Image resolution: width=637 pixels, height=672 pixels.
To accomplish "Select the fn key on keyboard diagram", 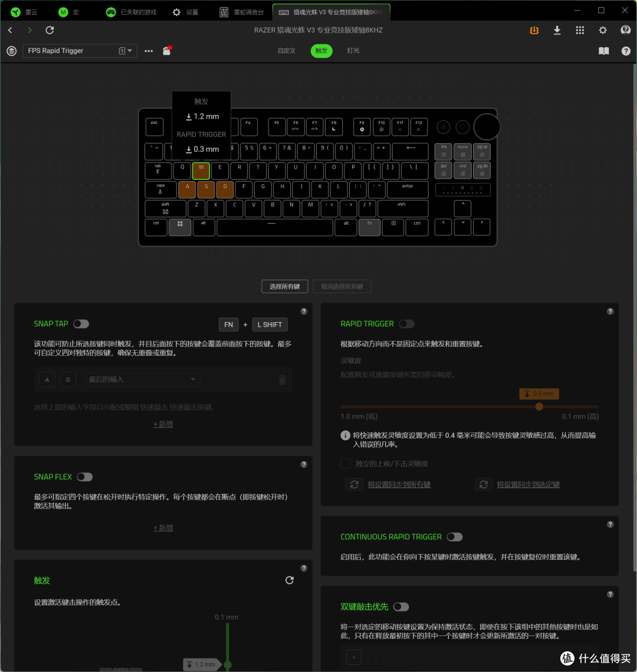I will tap(369, 227).
